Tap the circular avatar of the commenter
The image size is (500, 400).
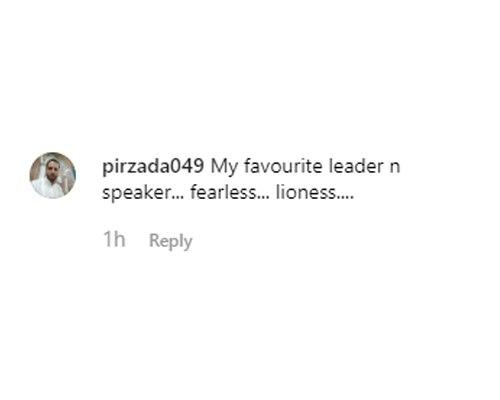pos(53,175)
